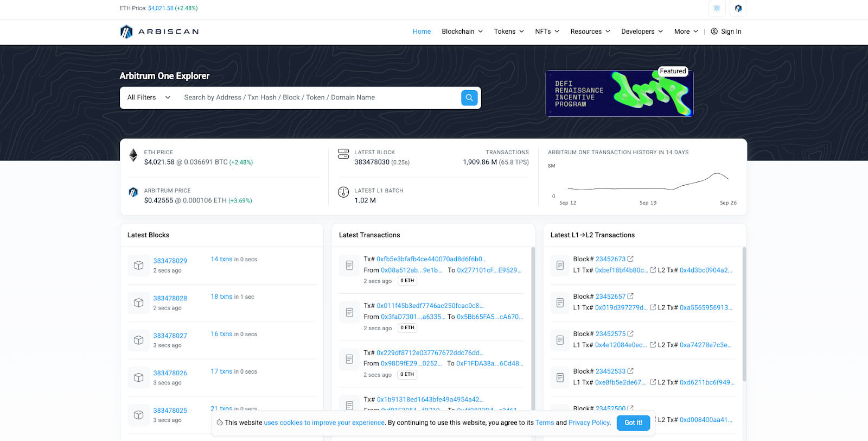Click the cube icon for block 383478029
This screenshot has height=441, width=868.
139,266
